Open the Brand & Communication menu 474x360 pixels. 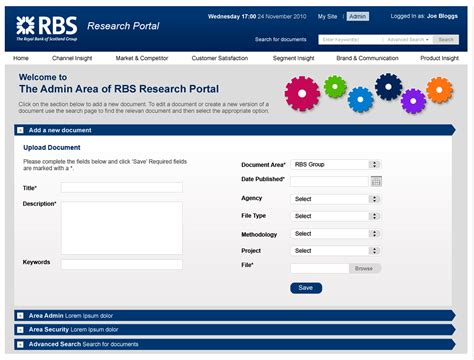(x=367, y=58)
